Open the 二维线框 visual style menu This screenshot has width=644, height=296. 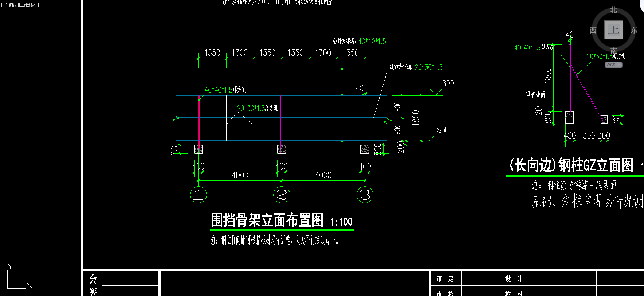[29, 5]
